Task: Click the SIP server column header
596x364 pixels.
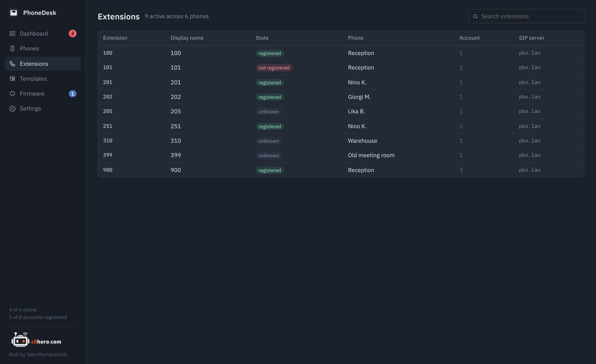Action: [532, 38]
